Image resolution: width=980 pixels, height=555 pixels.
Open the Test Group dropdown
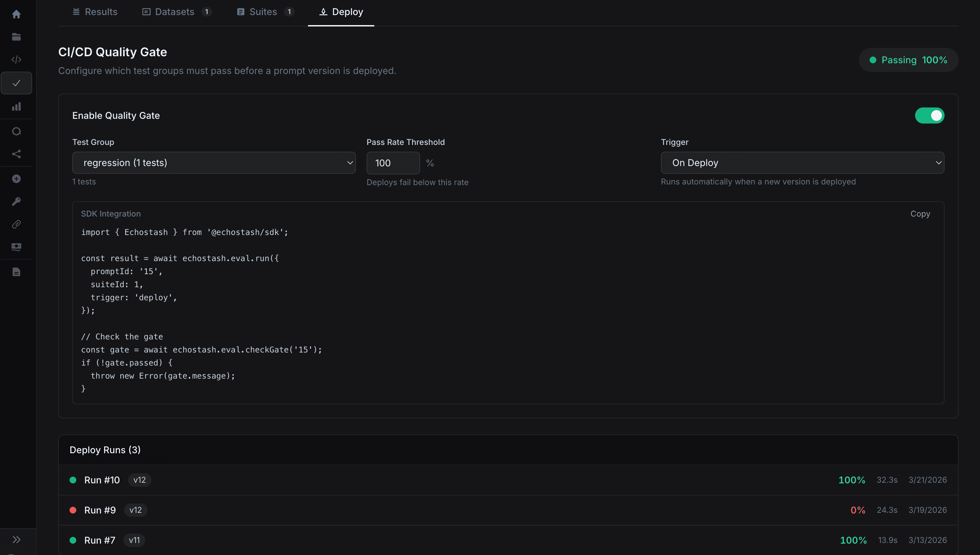tap(213, 163)
